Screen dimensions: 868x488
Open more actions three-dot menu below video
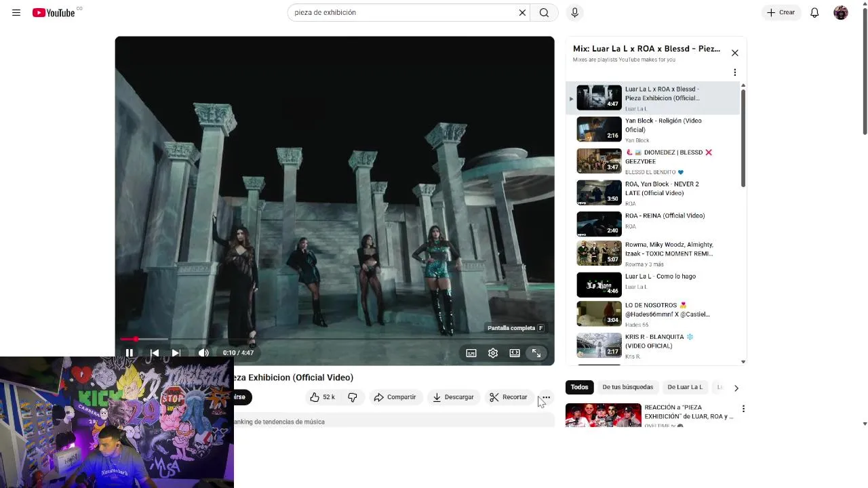click(x=546, y=398)
